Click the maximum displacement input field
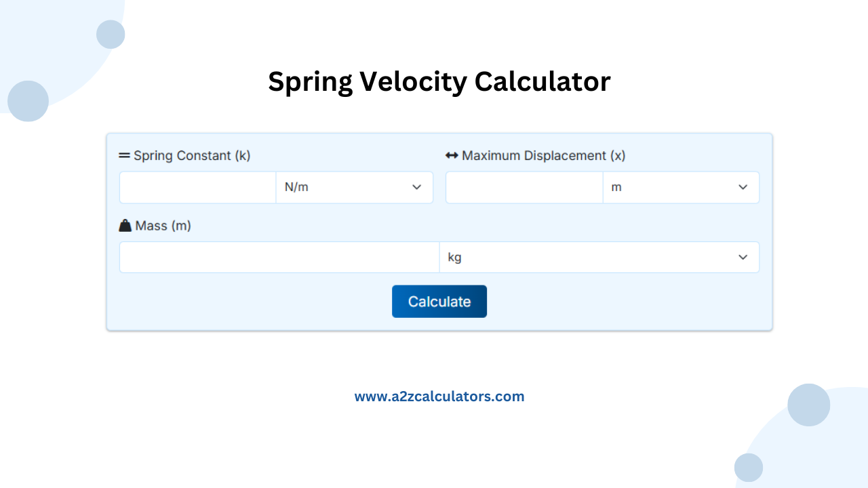This screenshot has height=488, width=868. (x=524, y=187)
